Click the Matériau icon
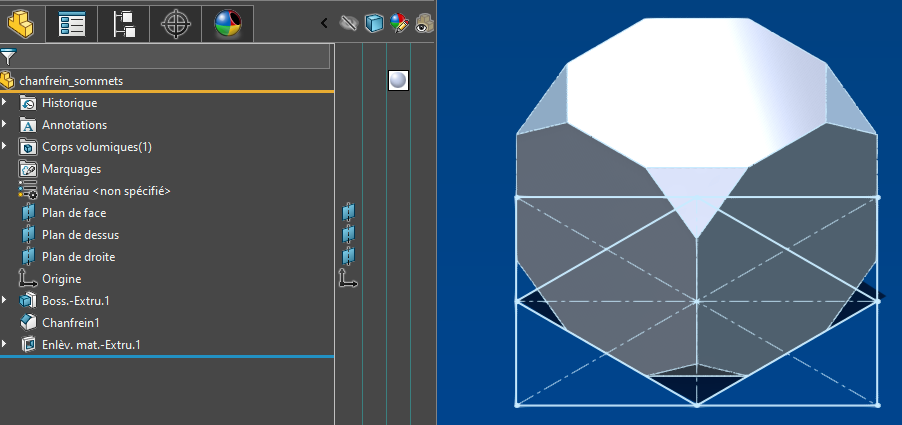 pos(28,191)
